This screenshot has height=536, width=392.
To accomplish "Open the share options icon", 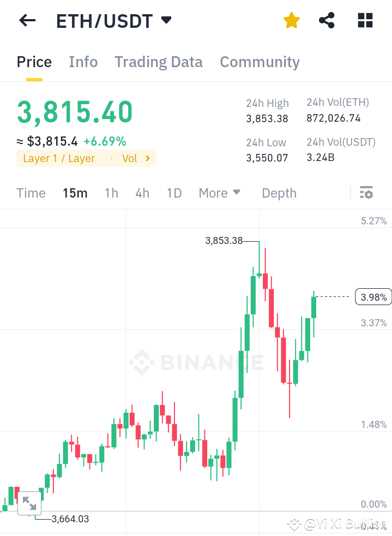I will (x=326, y=20).
